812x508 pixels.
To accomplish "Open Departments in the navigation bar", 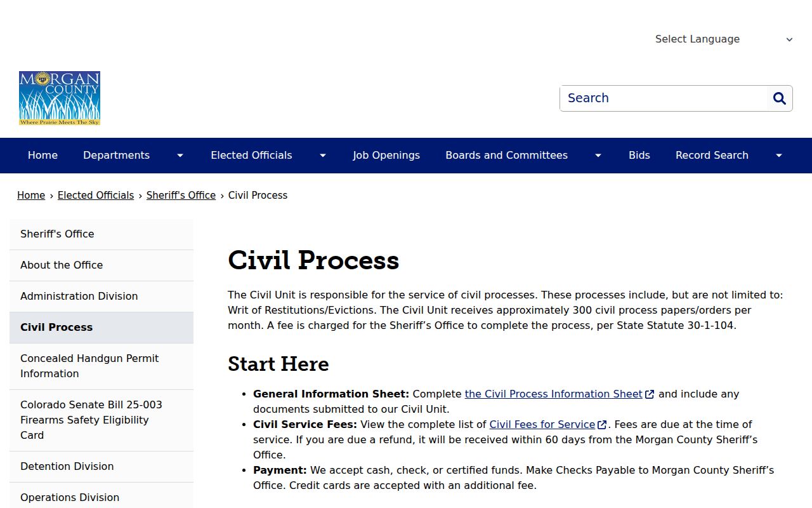I will click(x=116, y=156).
